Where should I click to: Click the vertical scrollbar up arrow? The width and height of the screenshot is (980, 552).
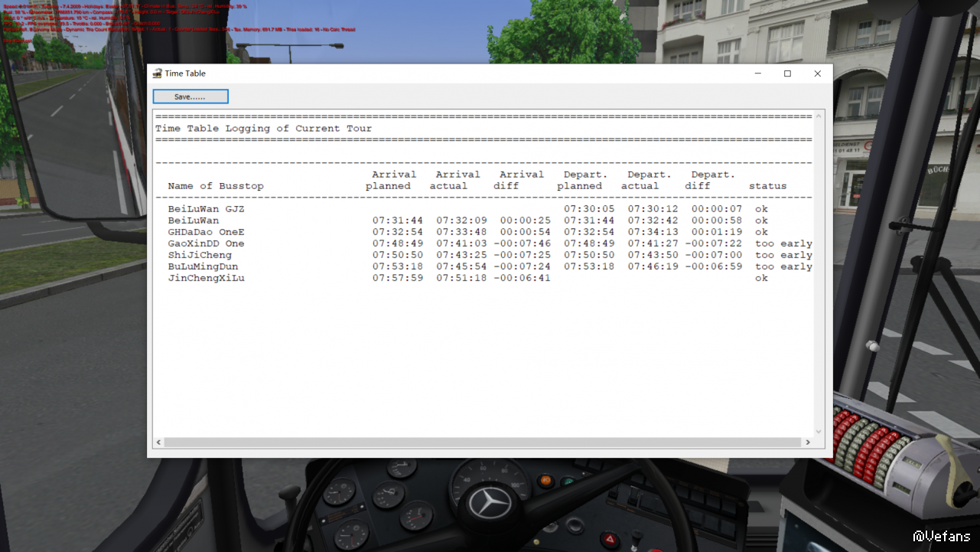click(819, 116)
